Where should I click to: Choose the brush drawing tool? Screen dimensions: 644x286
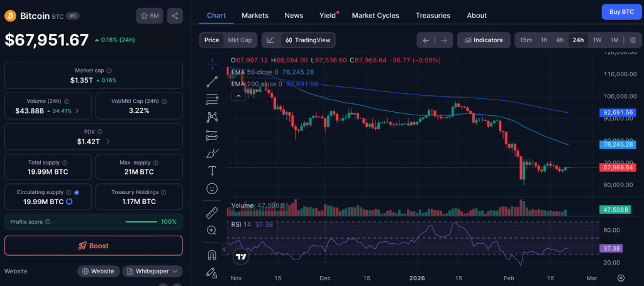coord(212,153)
